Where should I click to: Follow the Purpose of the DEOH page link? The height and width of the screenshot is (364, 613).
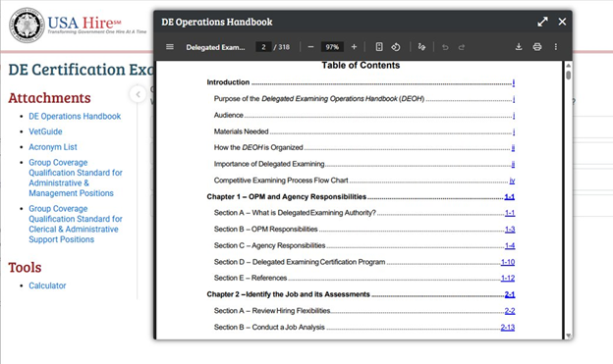pos(514,99)
